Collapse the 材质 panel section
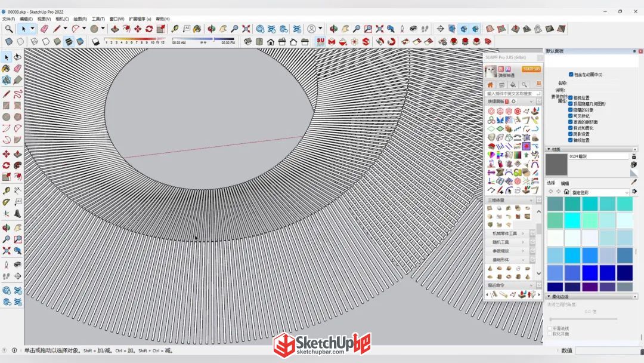This screenshot has width=644, height=363. click(x=549, y=149)
